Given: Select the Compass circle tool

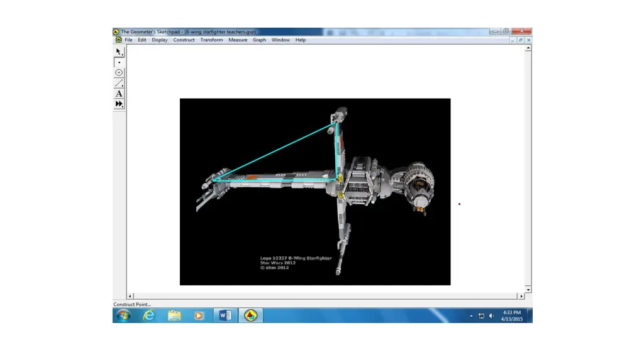Looking at the screenshot, I should tap(119, 73).
